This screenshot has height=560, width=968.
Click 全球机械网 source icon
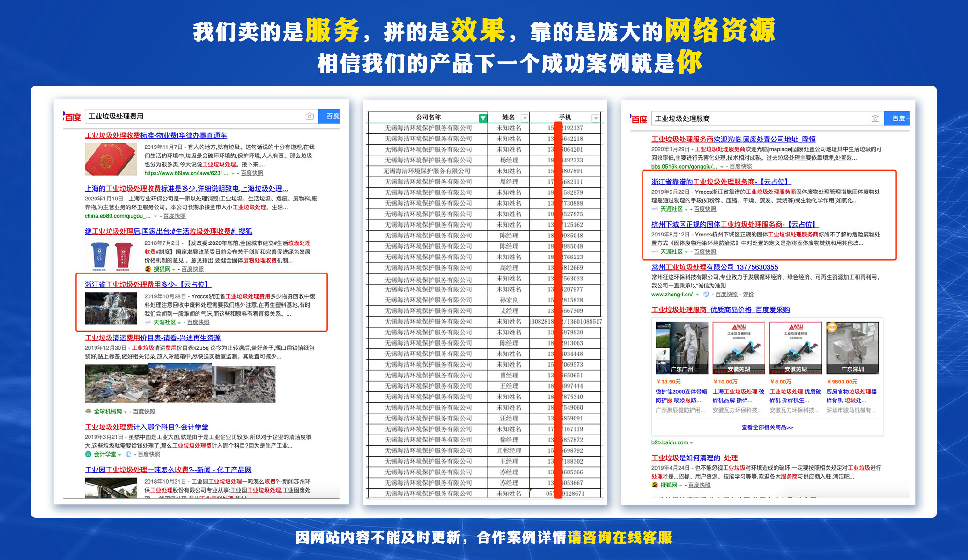[x=88, y=412]
